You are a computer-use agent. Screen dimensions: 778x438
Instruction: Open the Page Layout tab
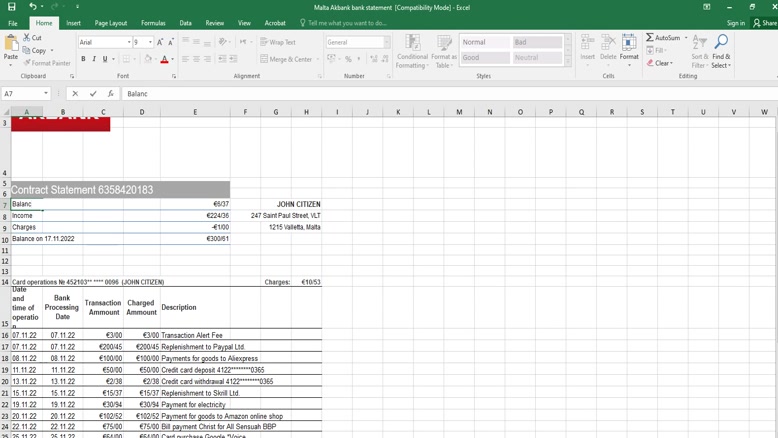(111, 23)
